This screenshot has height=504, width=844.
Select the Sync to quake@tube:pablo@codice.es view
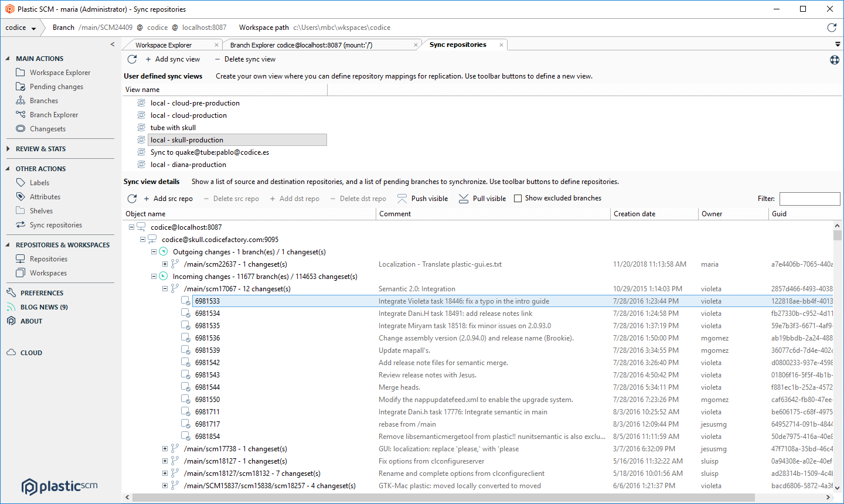click(210, 152)
